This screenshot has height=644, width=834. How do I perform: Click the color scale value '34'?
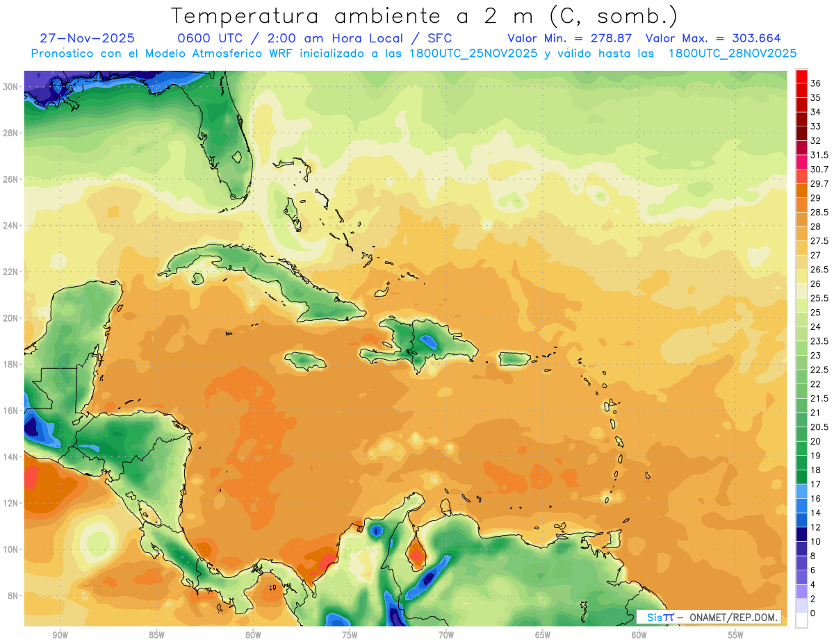click(816, 112)
